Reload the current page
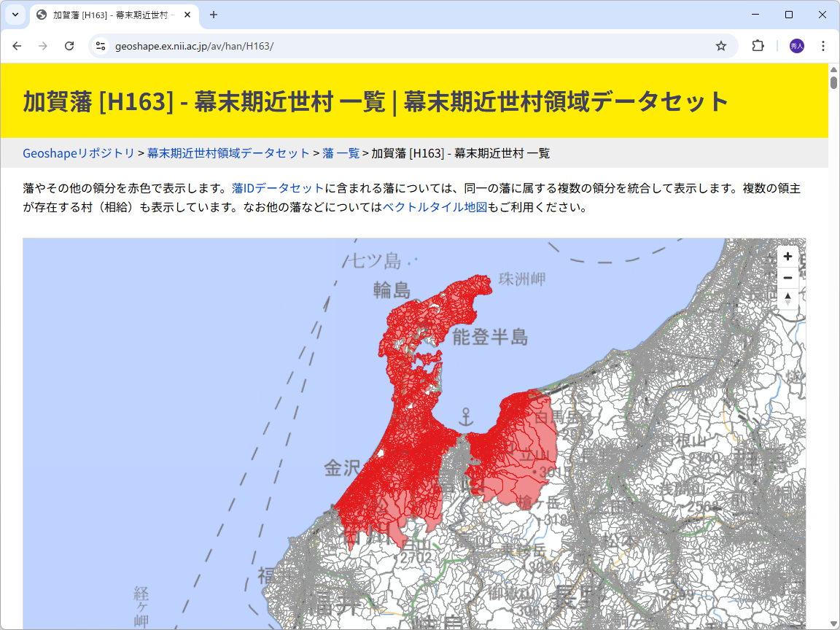 click(69, 45)
